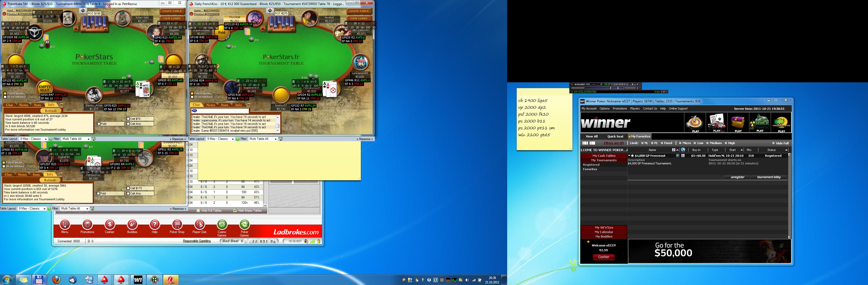The width and height of the screenshot is (868, 285).
Task: Open Table Layout dropdown under Daily FrenchKiss table
Action: [220, 139]
